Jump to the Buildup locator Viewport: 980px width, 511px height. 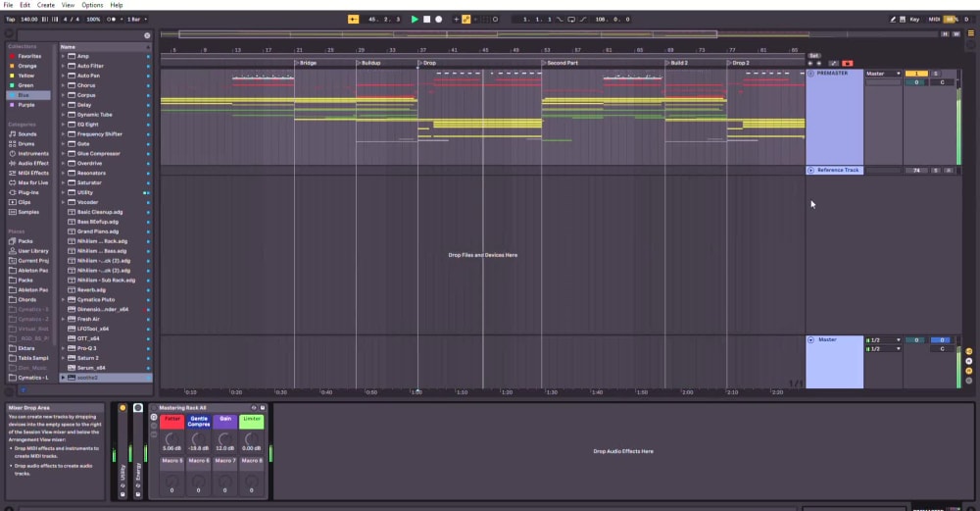point(368,63)
